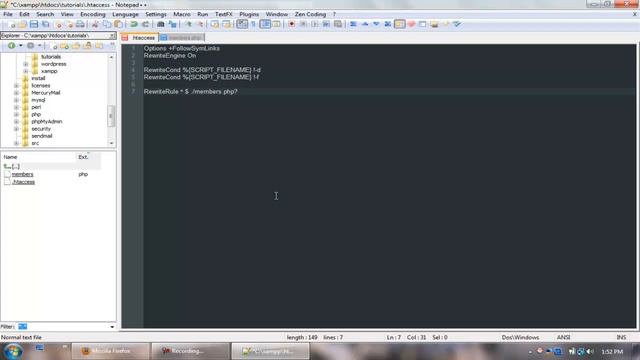The height and width of the screenshot is (360, 640).
Task: Click the red heart Favorites icon
Action: coord(411,24)
